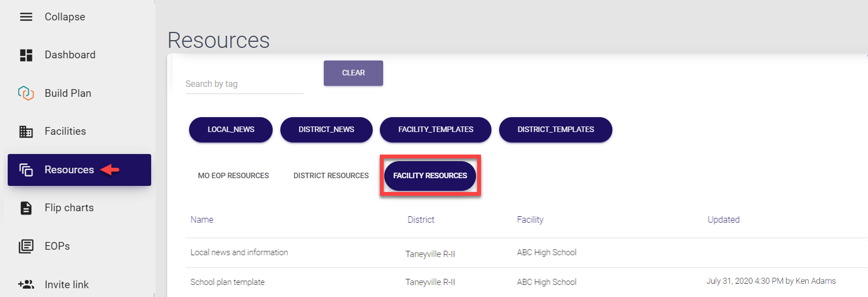Click the hamburger Collapse menu icon
The width and height of the screenshot is (868, 297).
[x=26, y=17]
